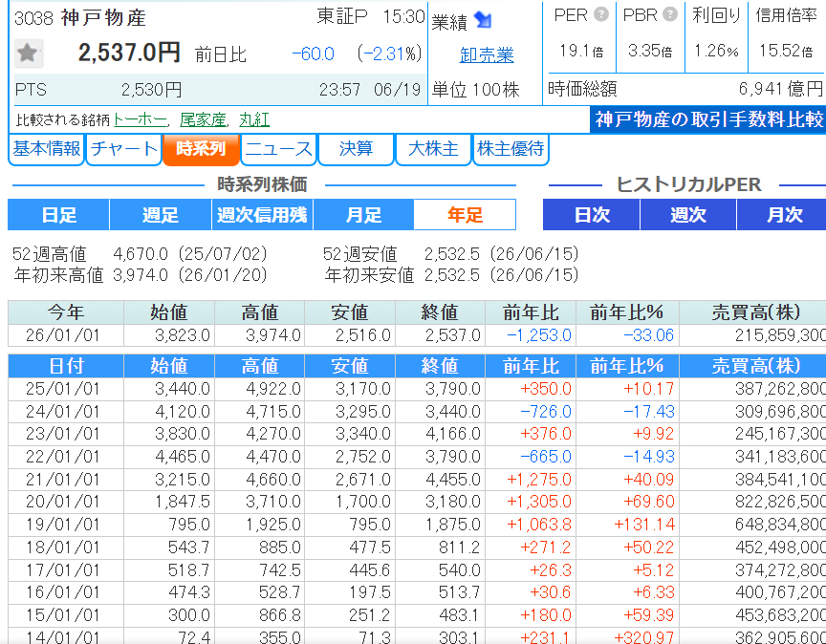This screenshot has height=644, width=826.
Task: Click 信用倍率 value 15.52倍
Action: (786, 51)
